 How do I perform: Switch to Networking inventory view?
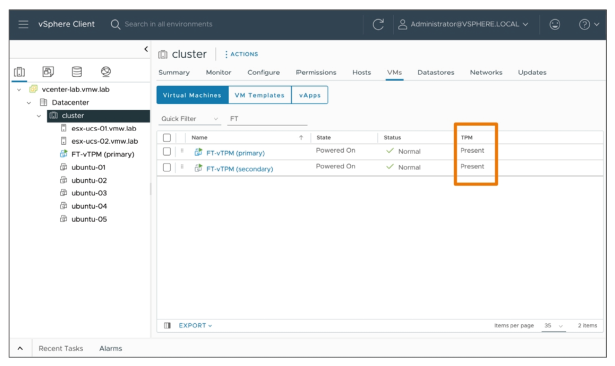(x=106, y=71)
